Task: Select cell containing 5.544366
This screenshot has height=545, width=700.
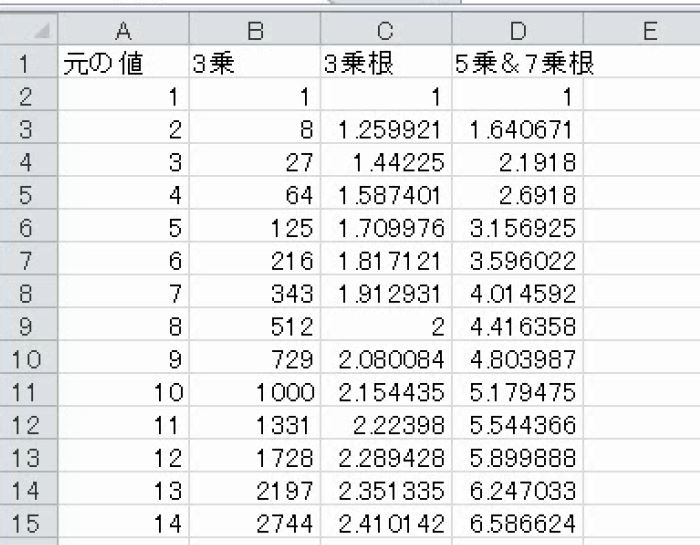Action: click(x=517, y=423)
